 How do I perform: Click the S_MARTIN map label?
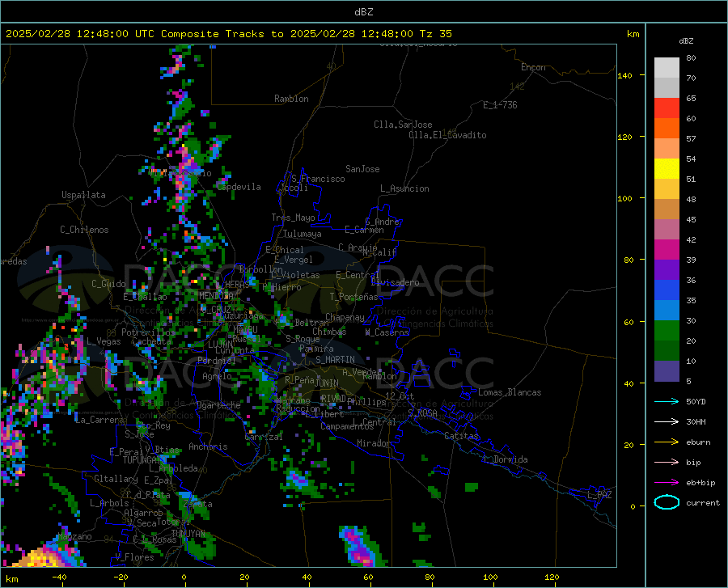coord(335,360)
